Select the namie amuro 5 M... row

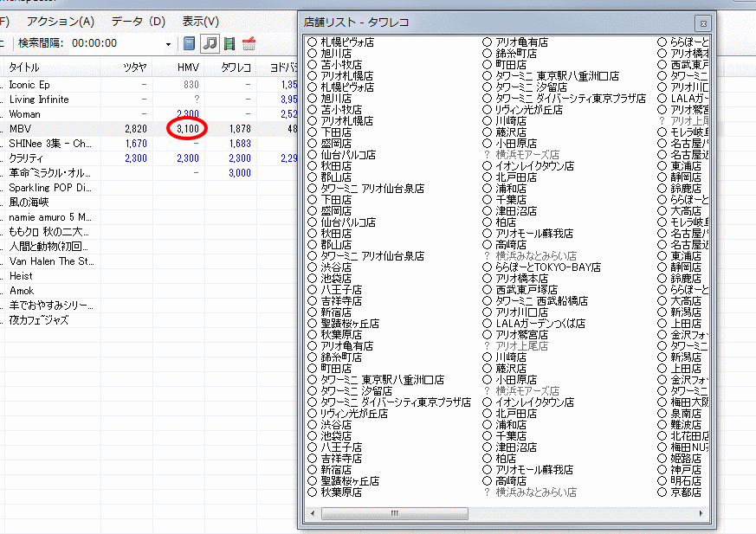(50, 217)
